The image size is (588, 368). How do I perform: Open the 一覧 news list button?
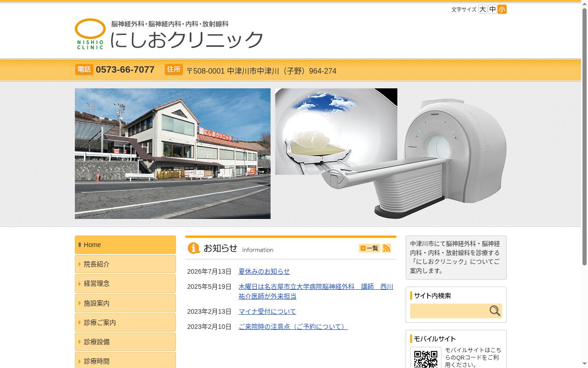click(x=369, y=248)
